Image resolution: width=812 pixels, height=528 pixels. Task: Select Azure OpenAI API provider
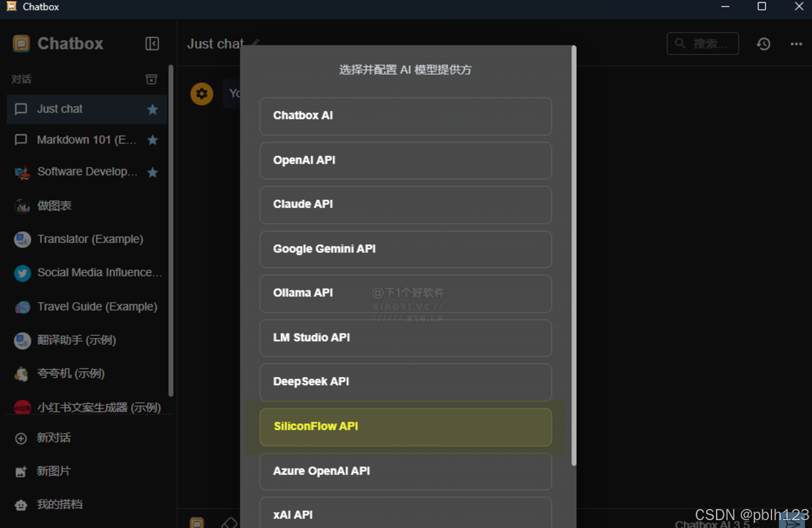pos(406,471)
